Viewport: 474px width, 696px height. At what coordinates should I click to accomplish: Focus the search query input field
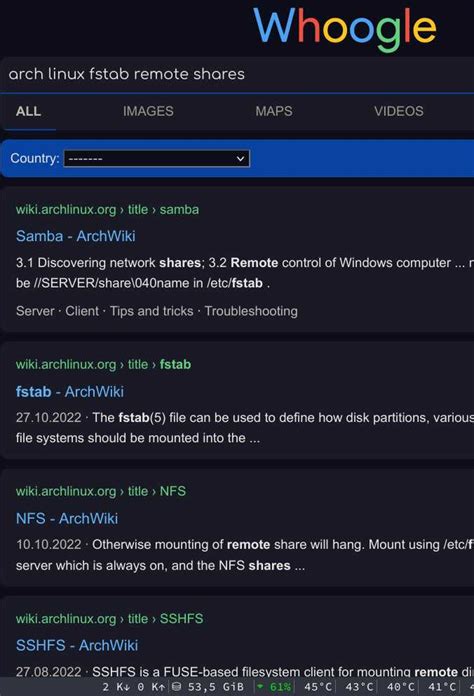click(x=237, y=74)
